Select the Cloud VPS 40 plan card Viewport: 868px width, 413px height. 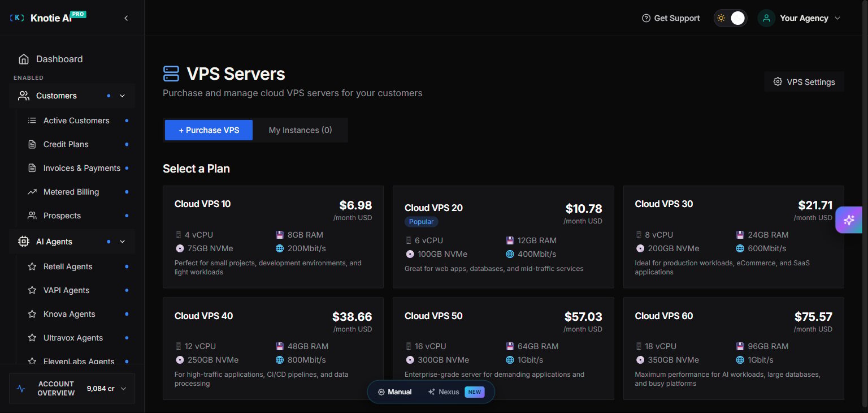(273, 349)
